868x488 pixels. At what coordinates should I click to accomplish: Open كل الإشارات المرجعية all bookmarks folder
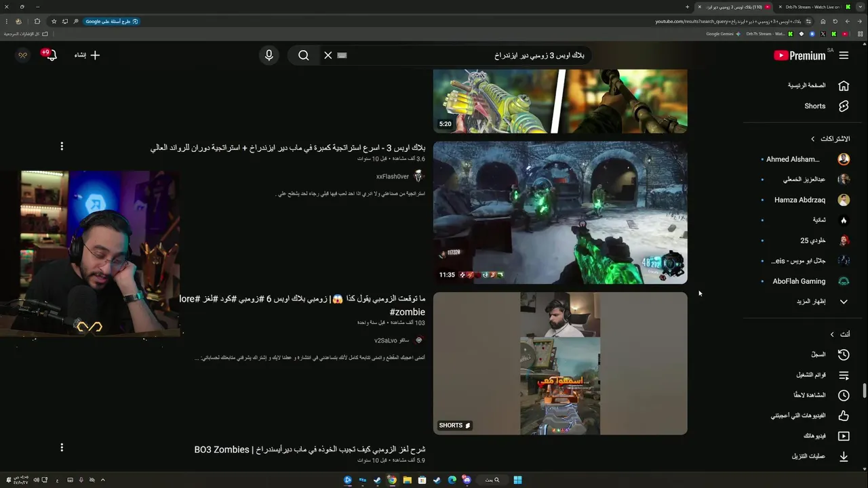click(x=27, y=34)
